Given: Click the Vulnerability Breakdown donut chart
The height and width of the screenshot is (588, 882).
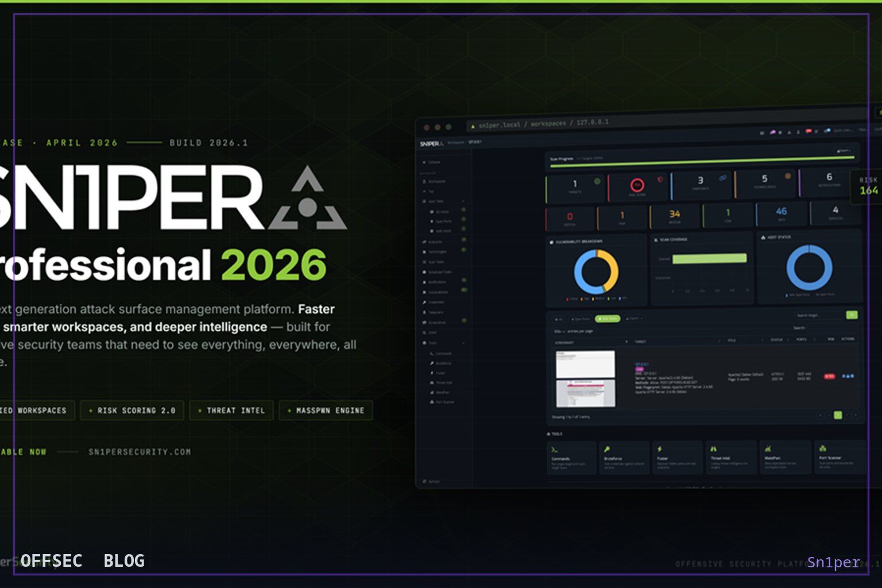Looking at the screenshot, I should coord(596,272).
